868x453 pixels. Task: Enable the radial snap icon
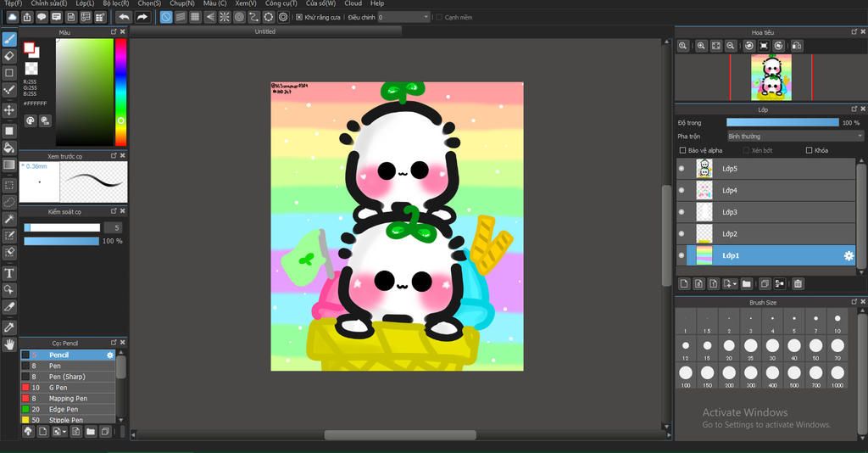(x=224, y=17)
